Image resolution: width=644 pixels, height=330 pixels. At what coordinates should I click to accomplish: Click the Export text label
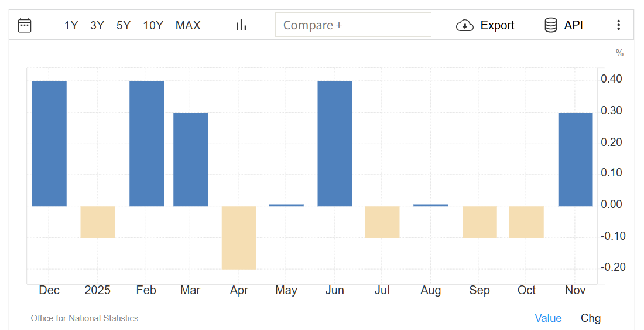pos(497,25)
